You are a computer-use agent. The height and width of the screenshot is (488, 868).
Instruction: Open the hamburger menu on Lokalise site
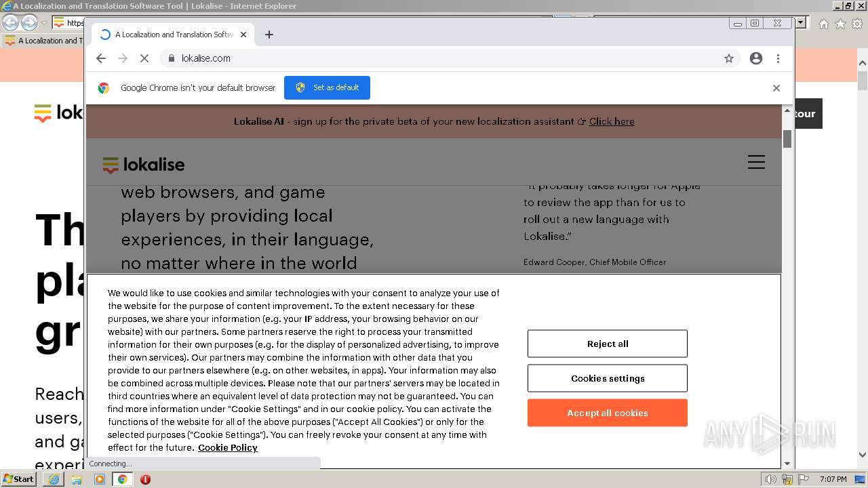pos(756,162)
